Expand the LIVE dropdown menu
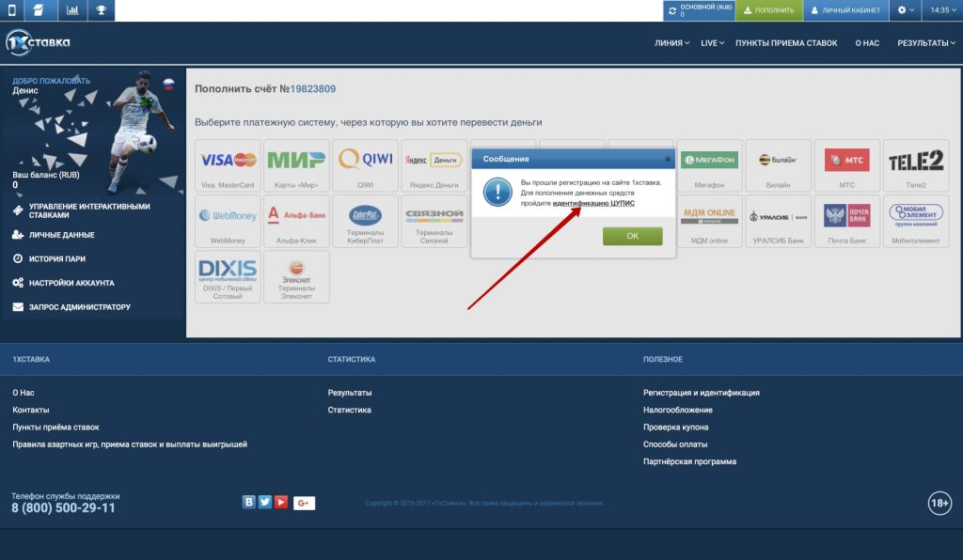963x560 pixels. [713, 43]
